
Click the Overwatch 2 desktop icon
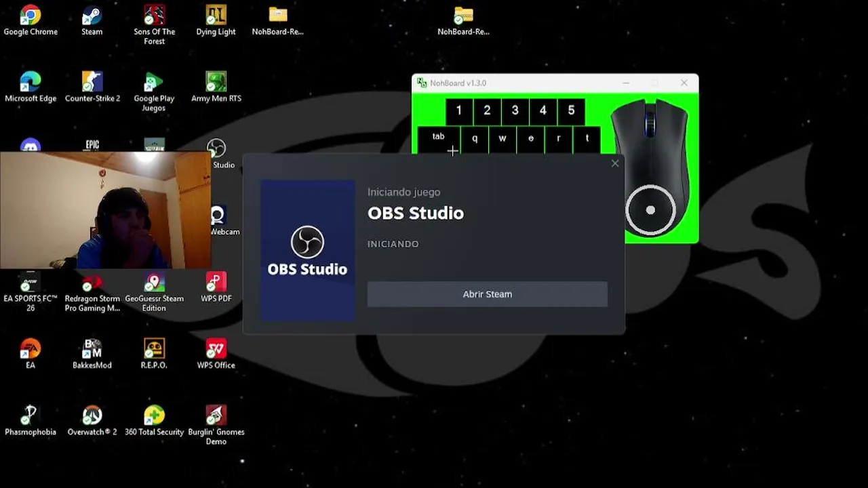point(92,420)
